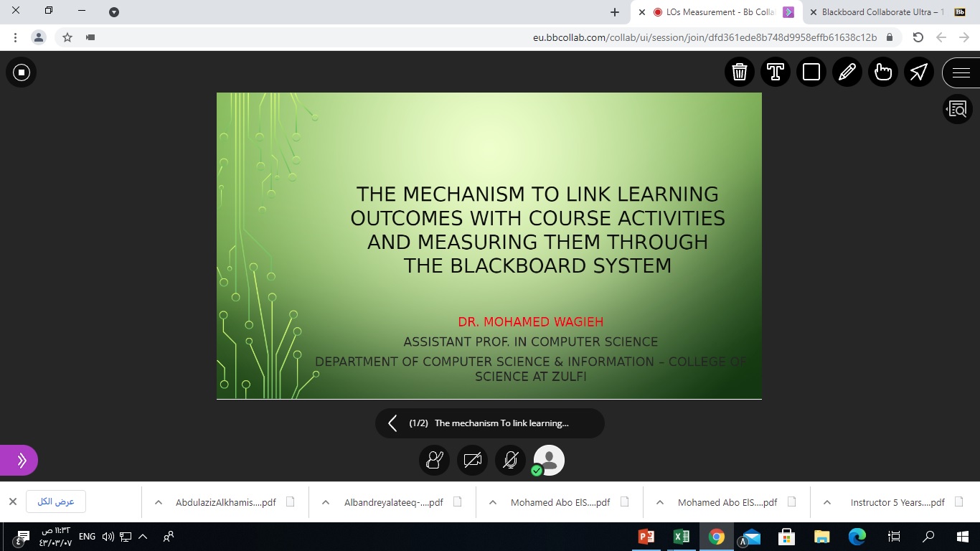This screenshot has width=980, height=551.
Task: Select the Pencil drawing tool
Action: (x=847, y=72)
